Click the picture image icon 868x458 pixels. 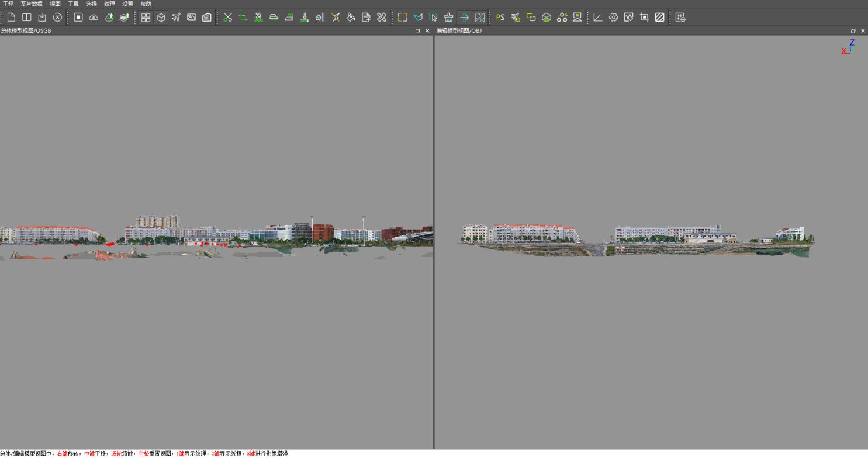coord(191,18)
